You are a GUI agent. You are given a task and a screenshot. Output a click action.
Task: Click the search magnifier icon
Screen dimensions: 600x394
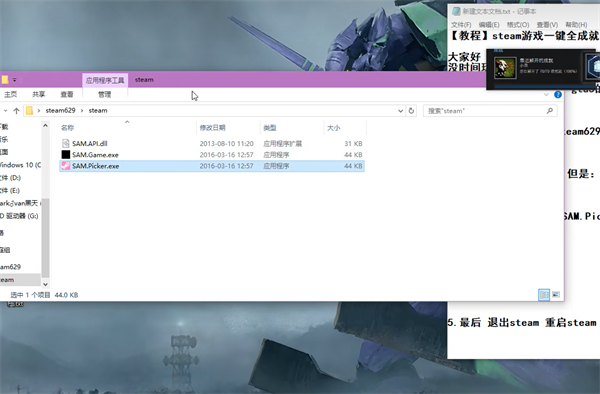[x=550, y=111]
